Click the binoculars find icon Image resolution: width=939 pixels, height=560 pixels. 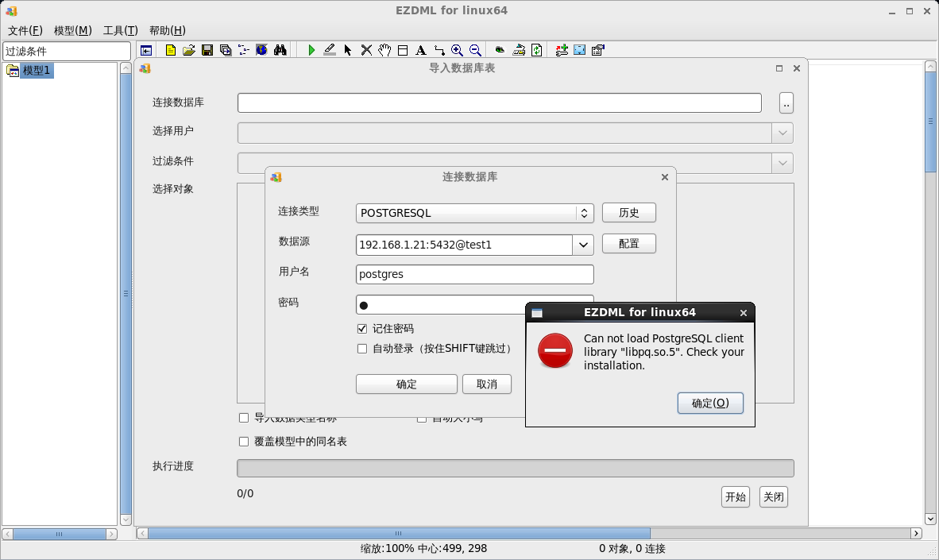pyautogui.click(x=280, y=50)
